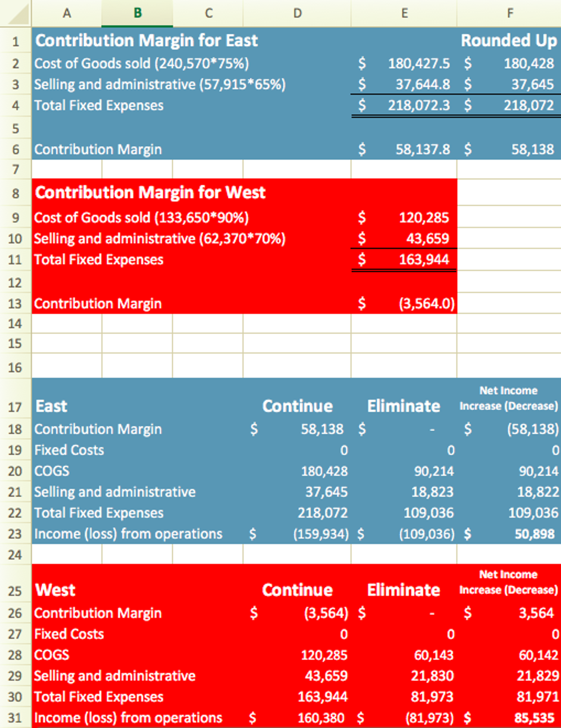
Task: Select 'Selling and administrative (57,915*65%)' cell
Action: [x=160, y=85]
